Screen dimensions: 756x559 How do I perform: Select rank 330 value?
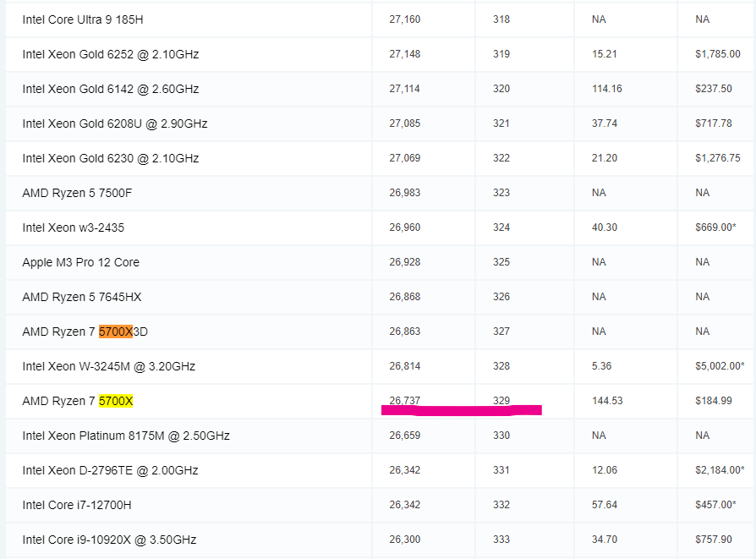(501, 436)
